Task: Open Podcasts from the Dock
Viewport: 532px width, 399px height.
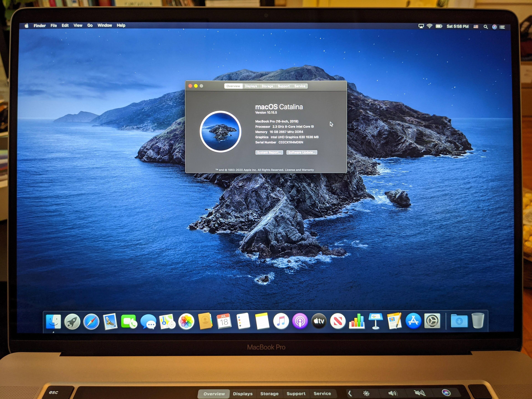Action: tap(300, 321)
